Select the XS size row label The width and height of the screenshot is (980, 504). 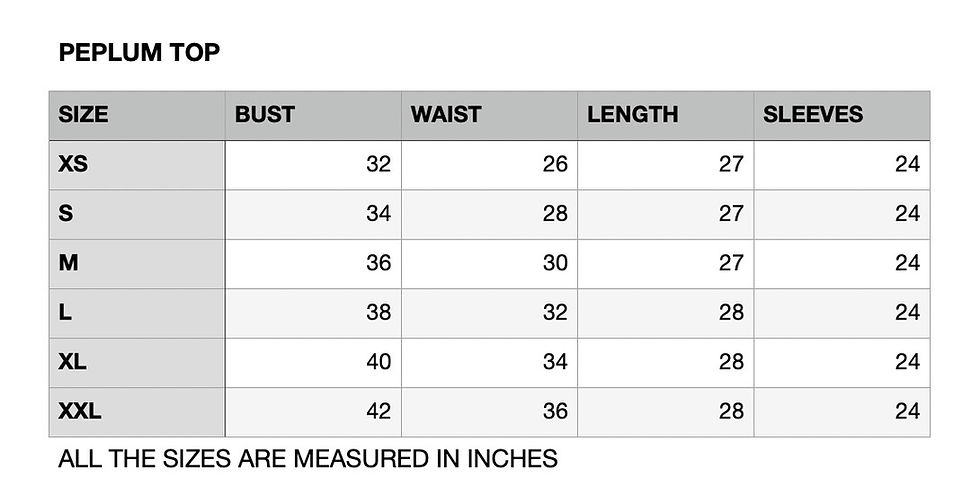[73, 164]
